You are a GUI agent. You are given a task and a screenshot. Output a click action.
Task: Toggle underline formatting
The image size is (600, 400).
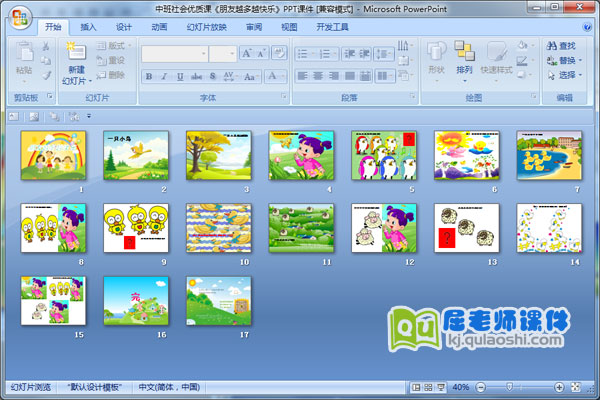[x=181, y=77]
